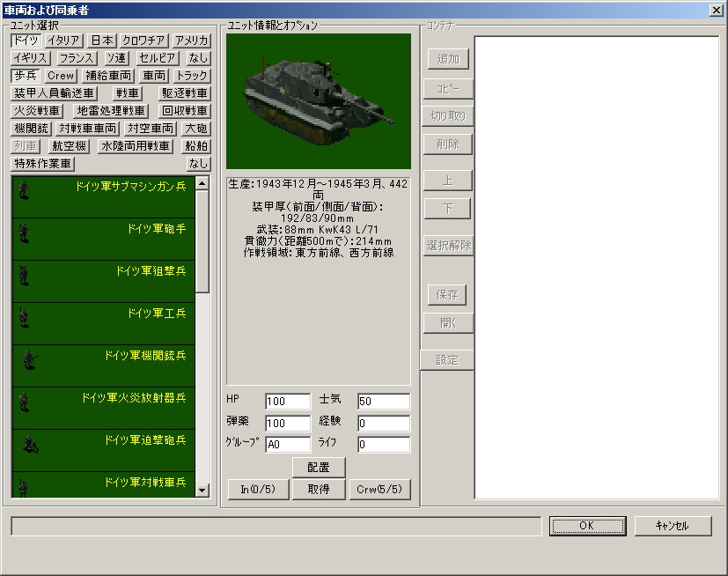Click the グループ input field
728x576 pixels.
(288, 445)
